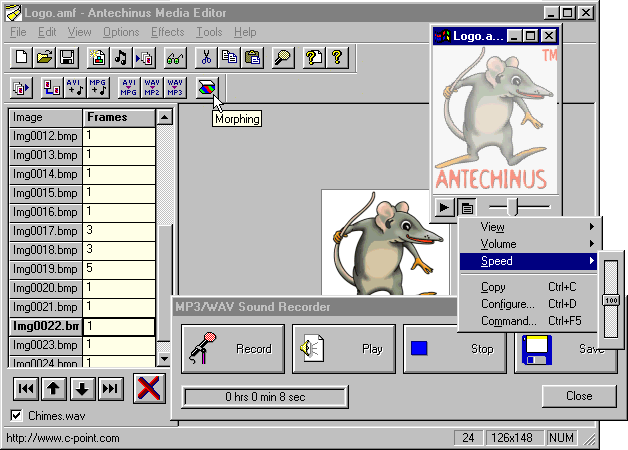Screen dimensions: 628x450
Task: Open the View menu in menu bar
Action: tap(79, 32)
